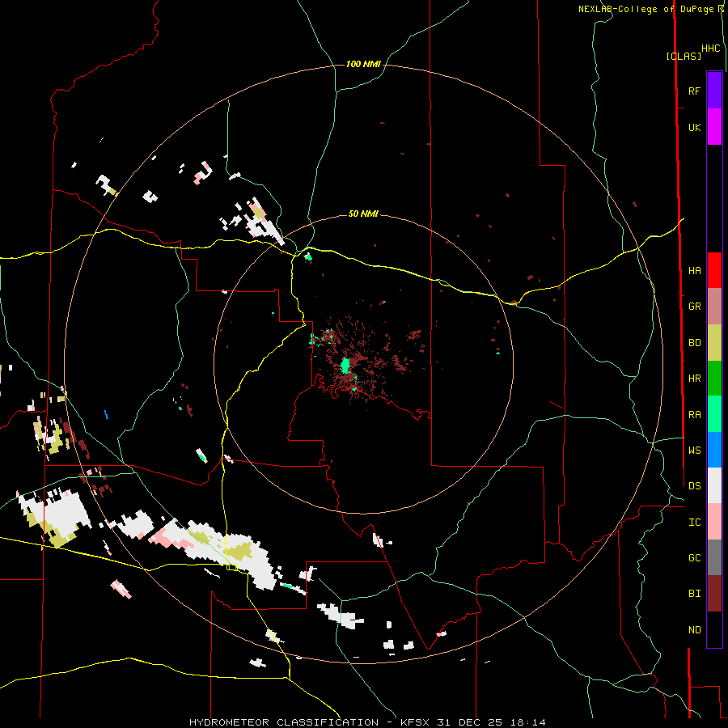Select the white DS dry snow swatch
728x728 pixels.
(x=714, y=485)
